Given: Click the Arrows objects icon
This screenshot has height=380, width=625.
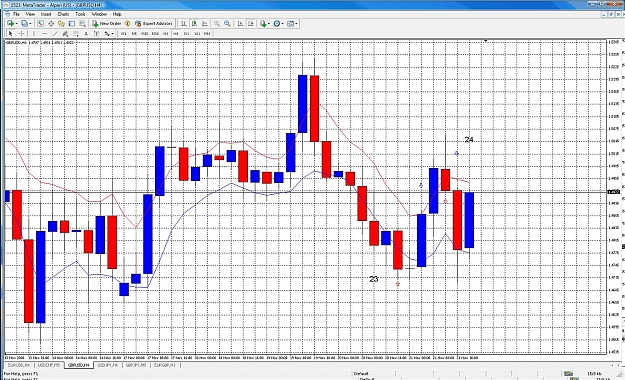Looking at the screenshot, I should [x=107, y=33].
